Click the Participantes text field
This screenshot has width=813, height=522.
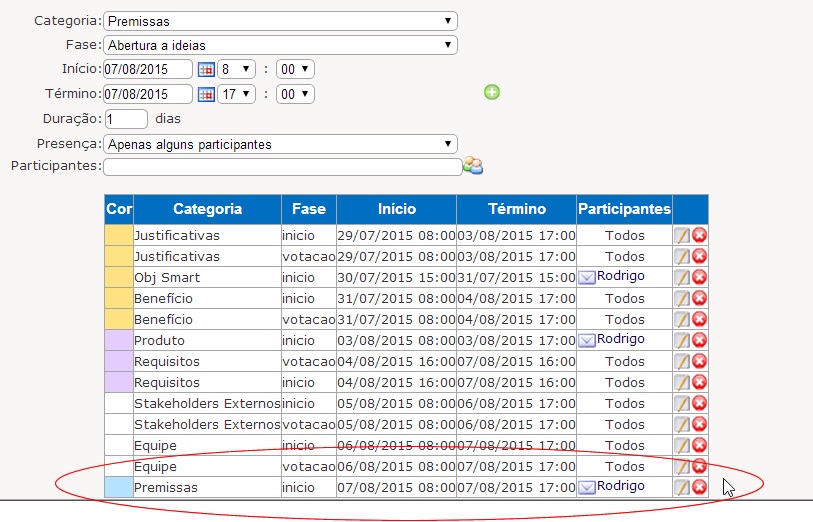282,166
